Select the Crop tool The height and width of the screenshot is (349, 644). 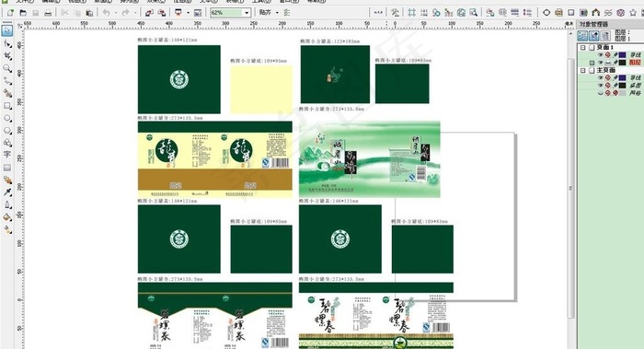7,56
